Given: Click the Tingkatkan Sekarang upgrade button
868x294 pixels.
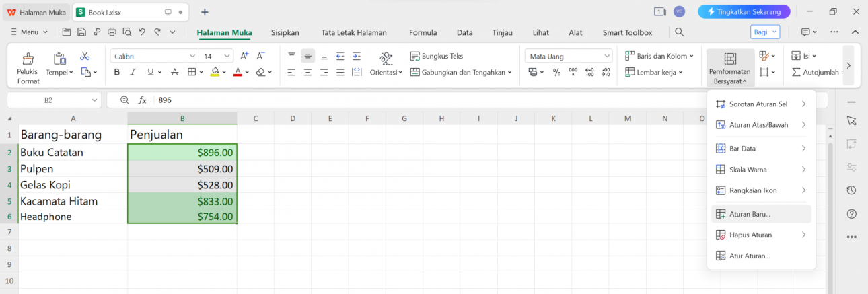Looking at the screenshot, I should click(744, 12).
